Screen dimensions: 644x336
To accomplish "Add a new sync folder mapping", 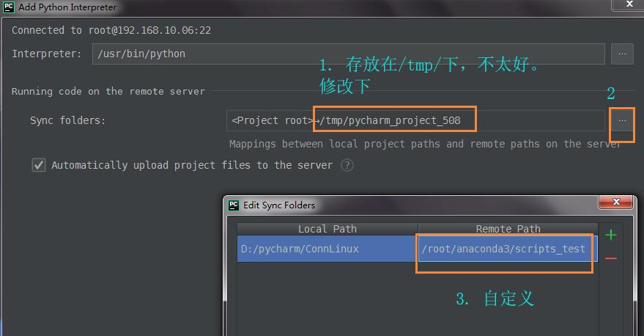I will coord(610,235).
